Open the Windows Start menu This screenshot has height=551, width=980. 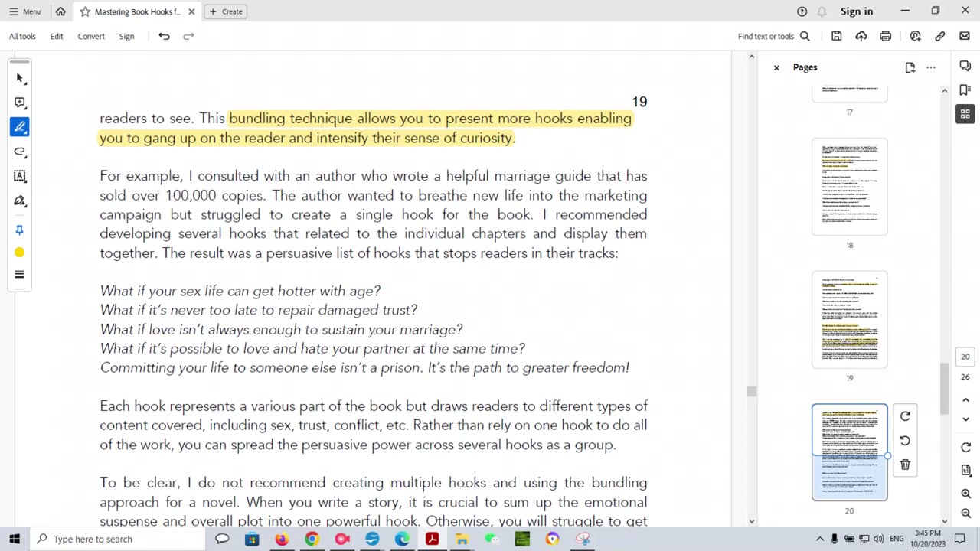[15, 539]
